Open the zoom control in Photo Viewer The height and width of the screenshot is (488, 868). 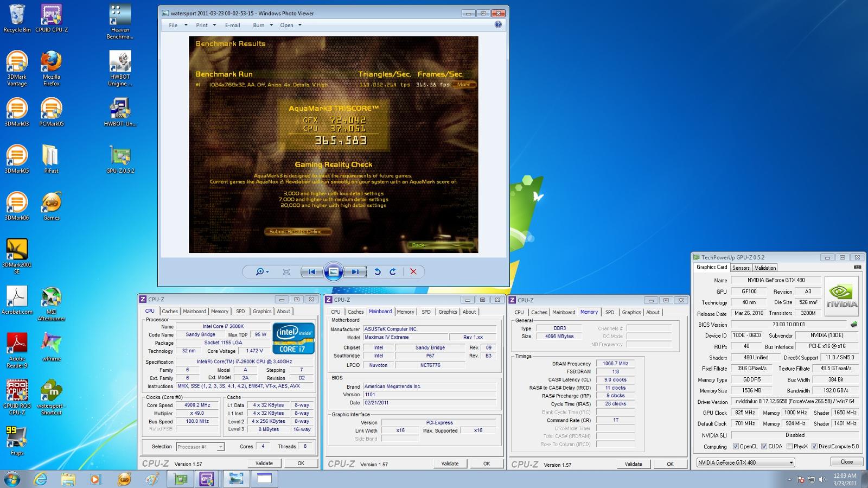(263, 272)
